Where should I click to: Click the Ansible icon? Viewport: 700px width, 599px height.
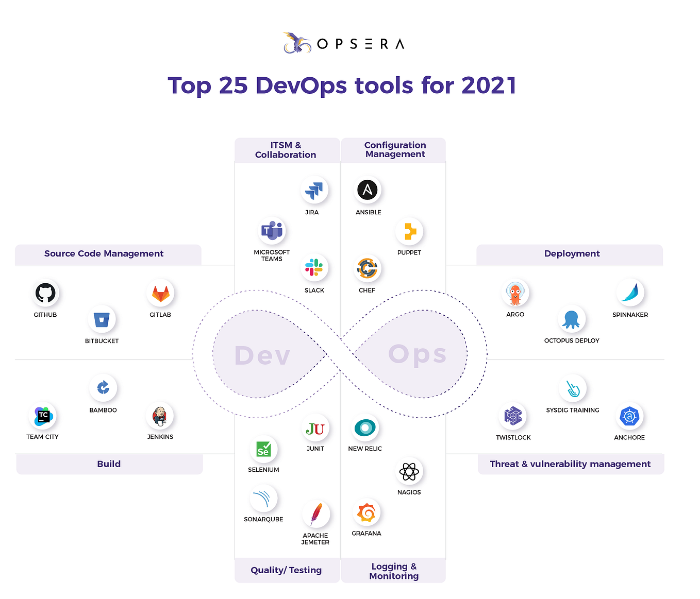tap(368, 190)
